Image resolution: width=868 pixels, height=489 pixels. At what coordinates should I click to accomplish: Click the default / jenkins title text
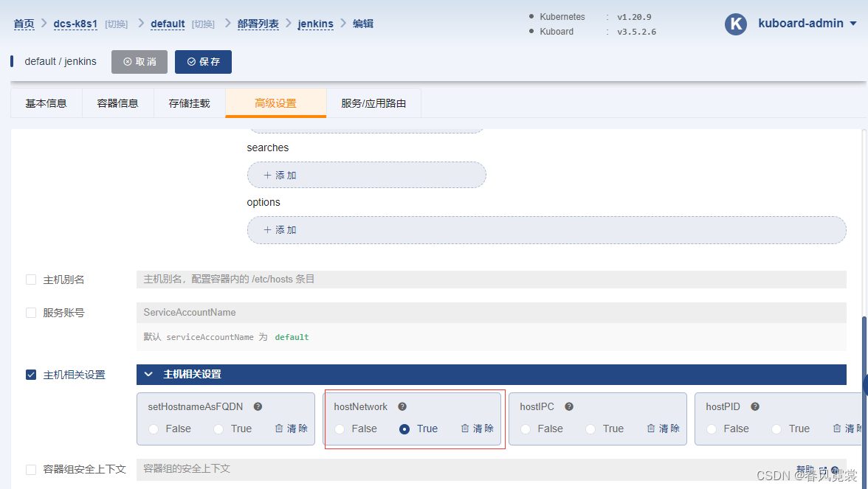(x=61, y=61)
